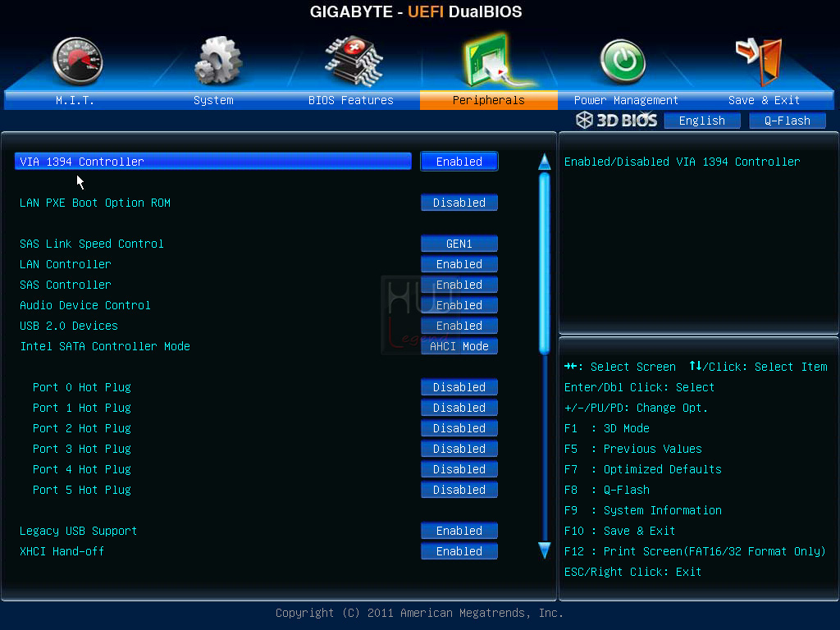Change Port 4 Hot Plug Disabled value

(x=459, y=469)
